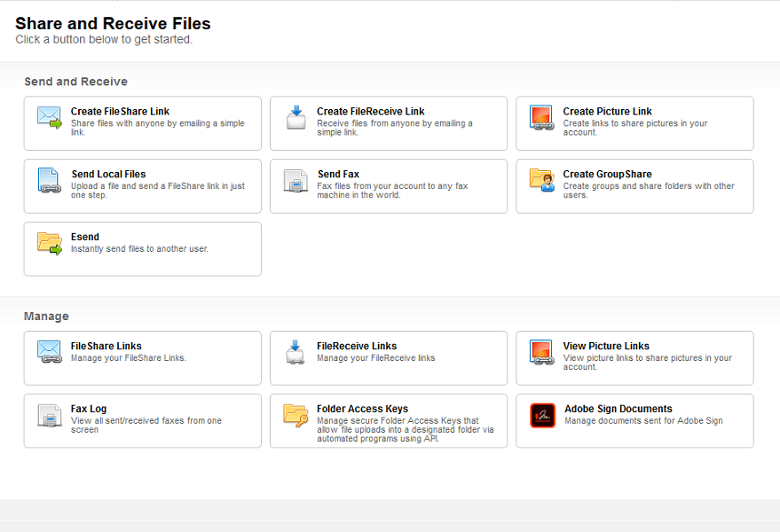Click 'View picture links to share pictures' text
Viewport: 780px width, 532px height.
648,363
